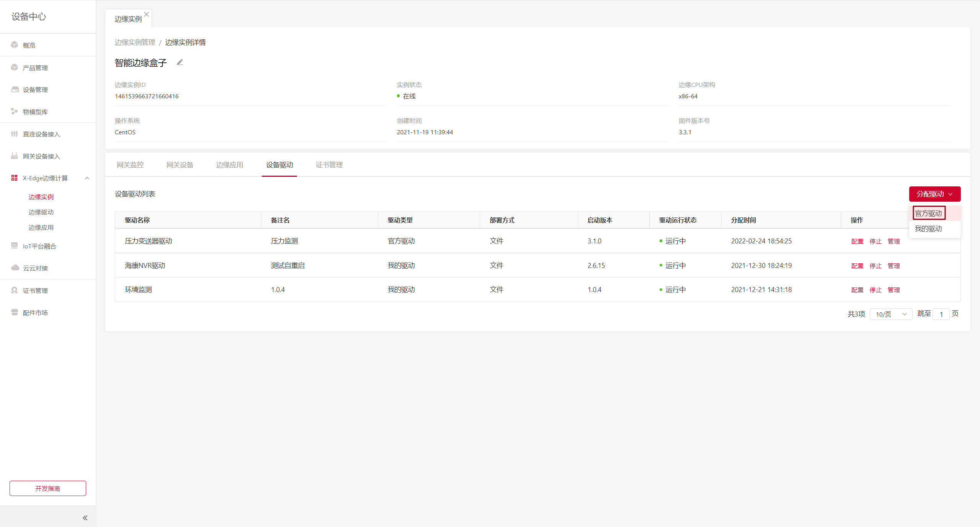Collapse the X-Edge边缘计算 menu group
Screen dimensions: 980x527
click(x=87, y=178)
